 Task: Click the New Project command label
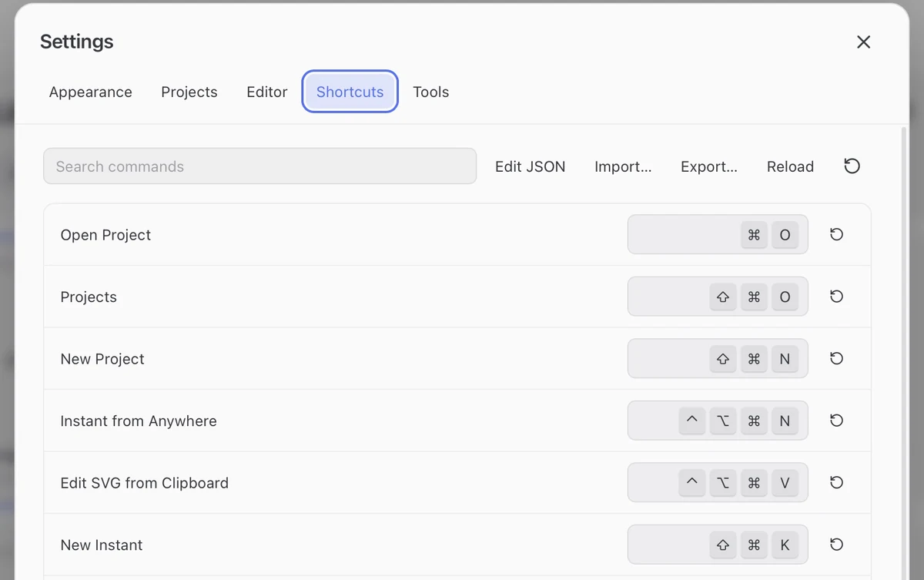[x=102, y=359]
